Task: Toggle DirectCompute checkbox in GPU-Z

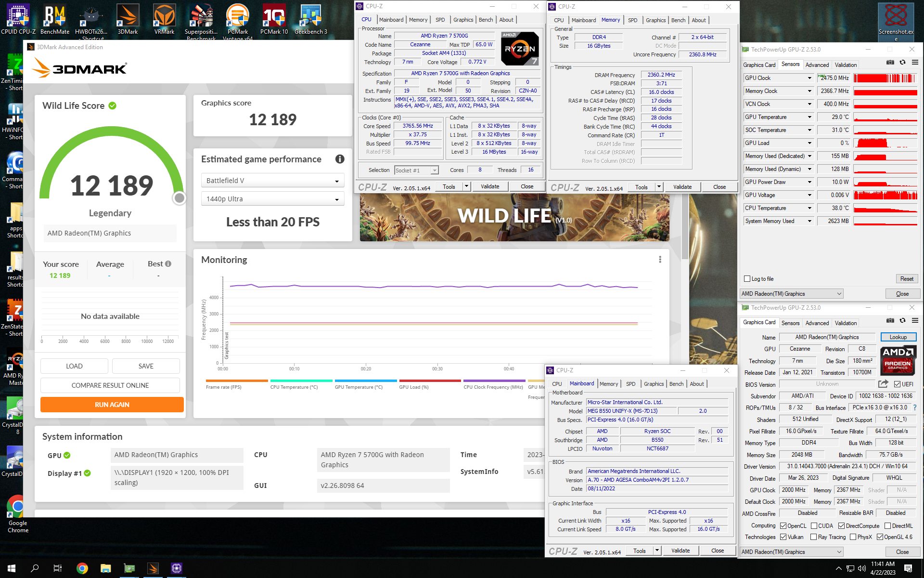Action: (x=841, y=526)
